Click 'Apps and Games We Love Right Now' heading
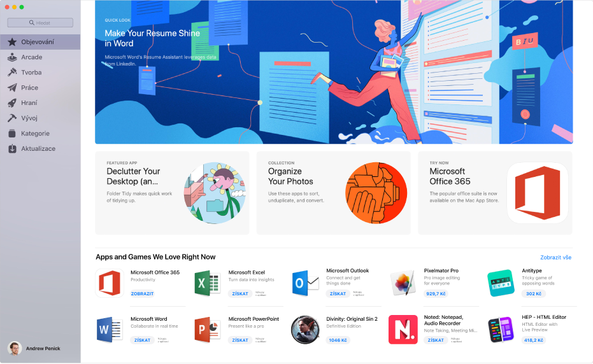The width and height of the screenshot is (593, 364). tap(155, 257)
